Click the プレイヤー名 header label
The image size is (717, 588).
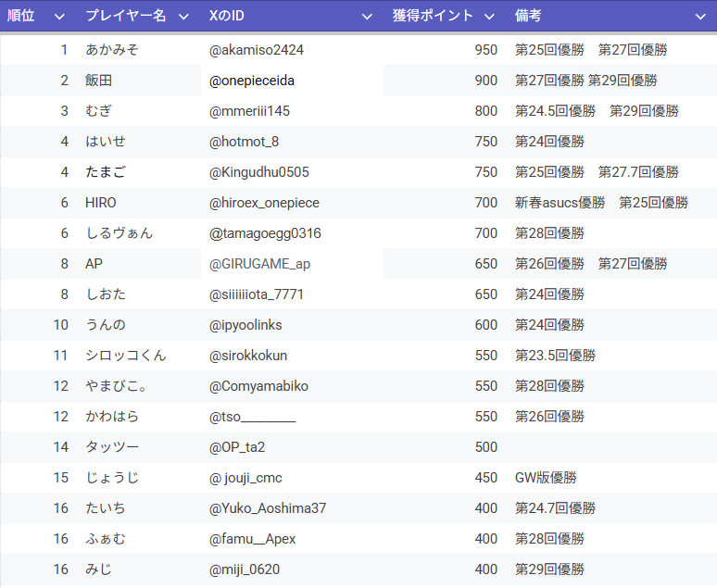pos(126,16)
